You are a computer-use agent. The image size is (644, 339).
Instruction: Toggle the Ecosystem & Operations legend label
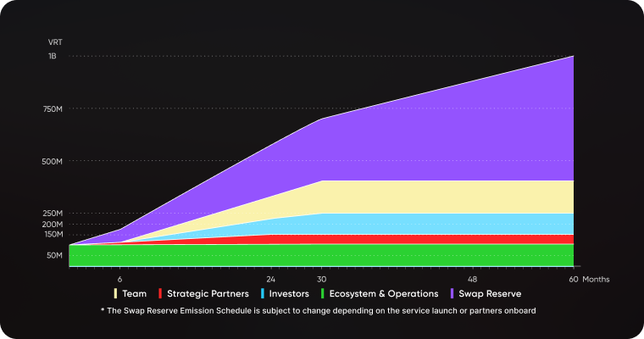[386, 293]
